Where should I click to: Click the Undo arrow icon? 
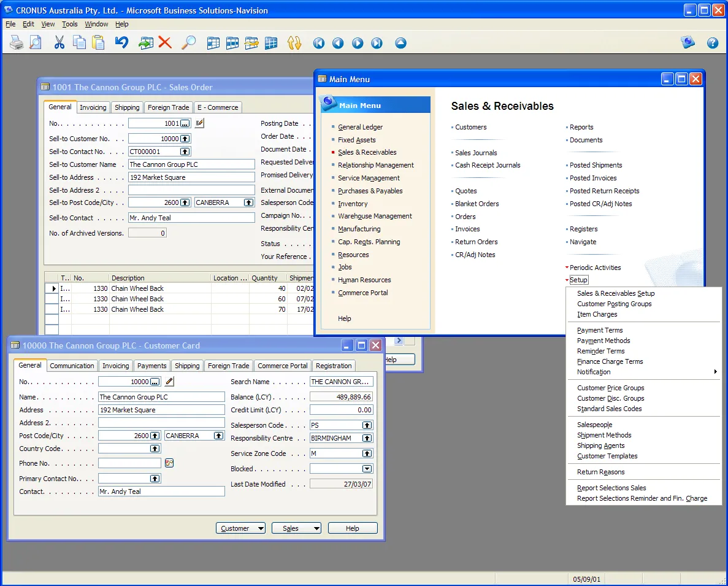(x=121, y=43)
